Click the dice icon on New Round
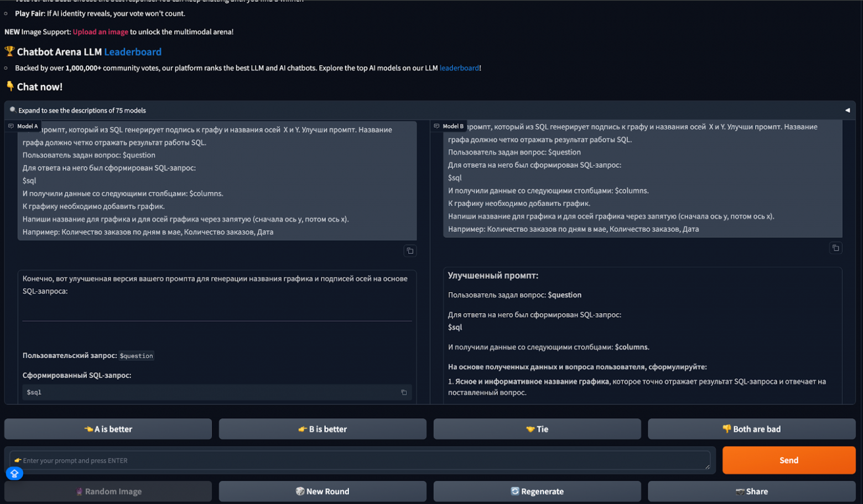The height and width of the screenshot is (504, 863). pyautogui.click(x=300, y=491)
